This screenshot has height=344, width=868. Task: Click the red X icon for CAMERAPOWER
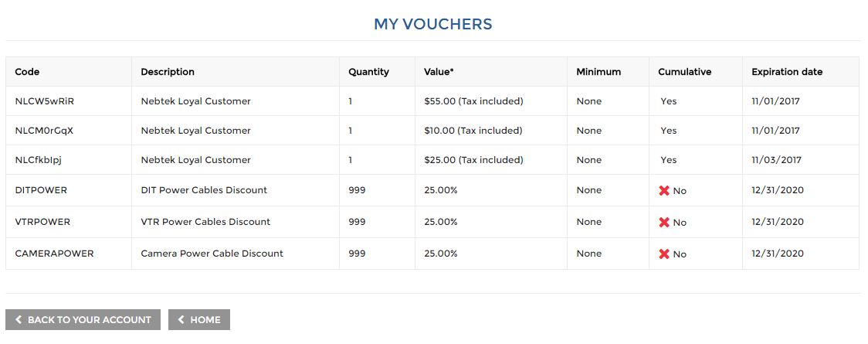pyautogui.click(x=663, y=254)
